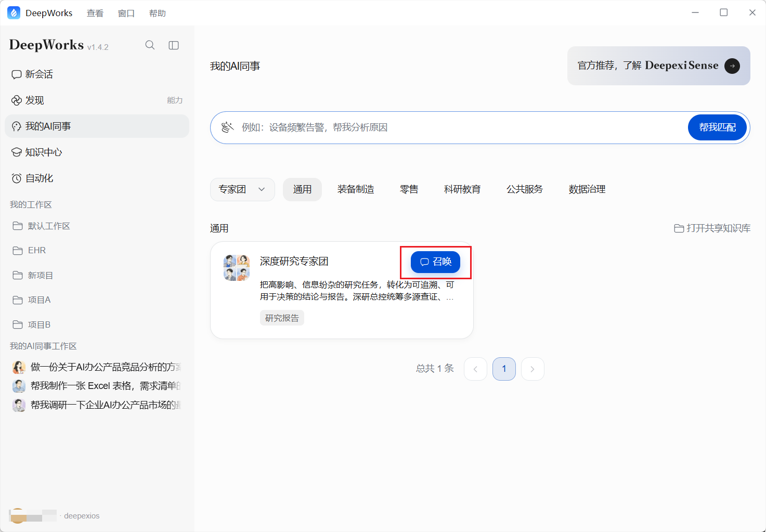Select the 通用 category tab
The height and width of the screenshot is (532, 766).
coord(302,189)
